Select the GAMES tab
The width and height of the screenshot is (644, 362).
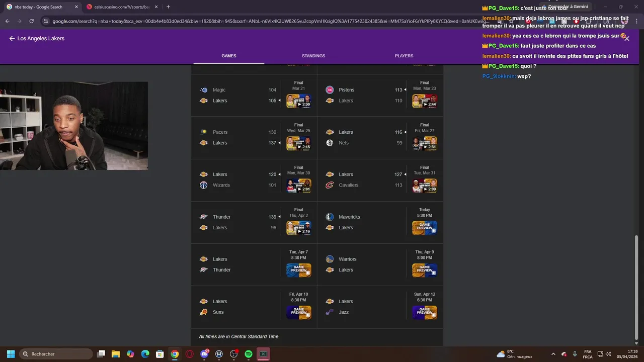[x=229, y=56]
